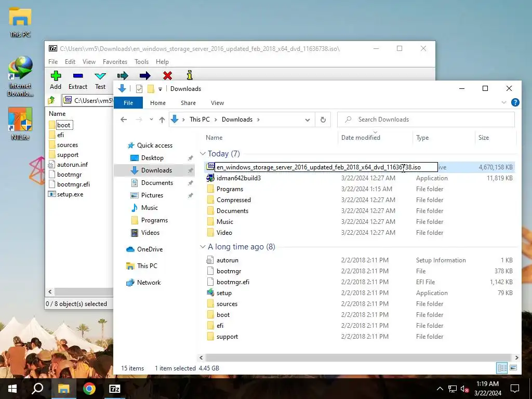The width and height of the screenshot is (532, 399).
Task: Click the 7-Zip icon on taskbar
Action: (115, 389)
